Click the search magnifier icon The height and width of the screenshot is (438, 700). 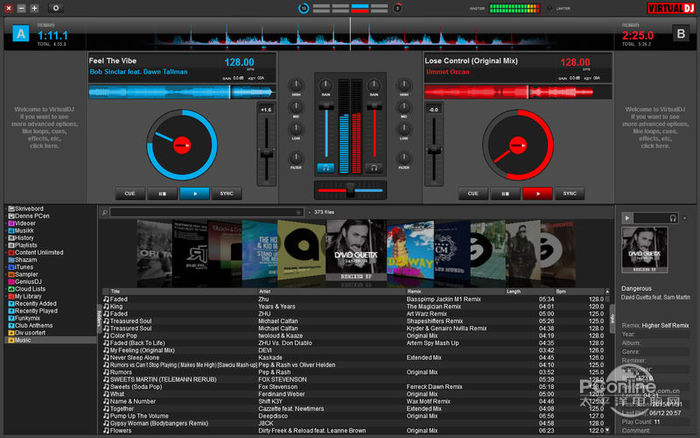click(x=105, y=213)
